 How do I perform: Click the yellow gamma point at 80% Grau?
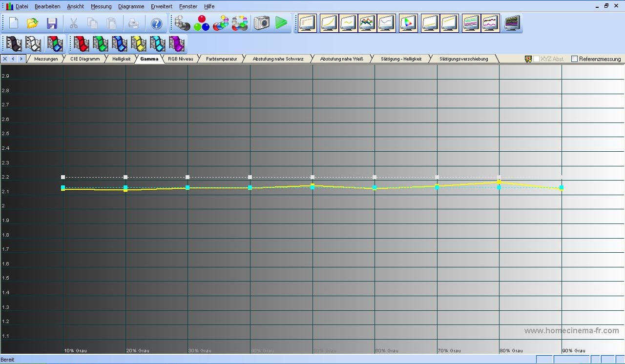coord(499,182)
